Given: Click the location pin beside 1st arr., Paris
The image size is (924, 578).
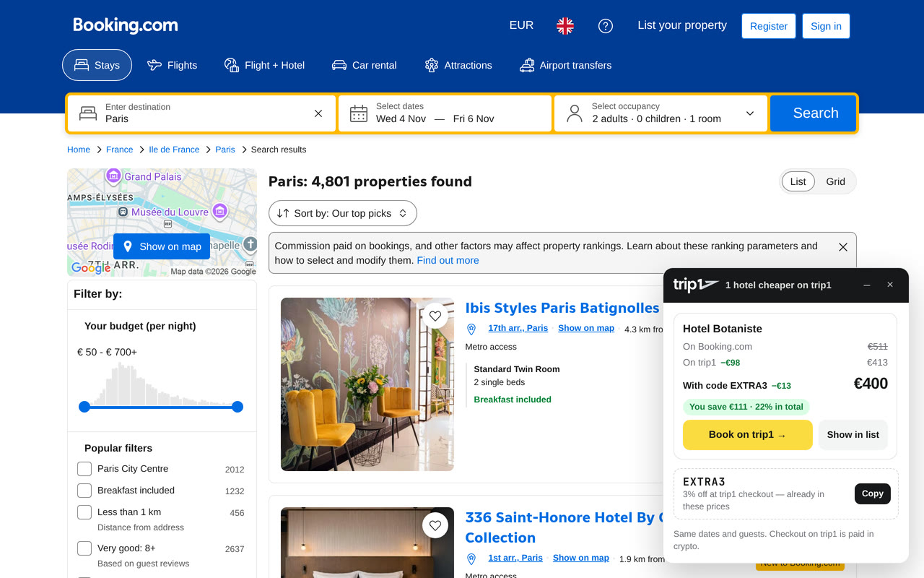Looking at the screenshot, I should pos(471,559).
